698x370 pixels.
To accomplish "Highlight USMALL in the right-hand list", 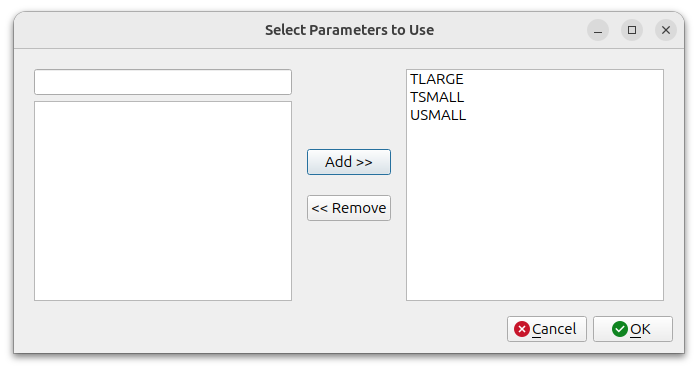I will click(438, 115).
